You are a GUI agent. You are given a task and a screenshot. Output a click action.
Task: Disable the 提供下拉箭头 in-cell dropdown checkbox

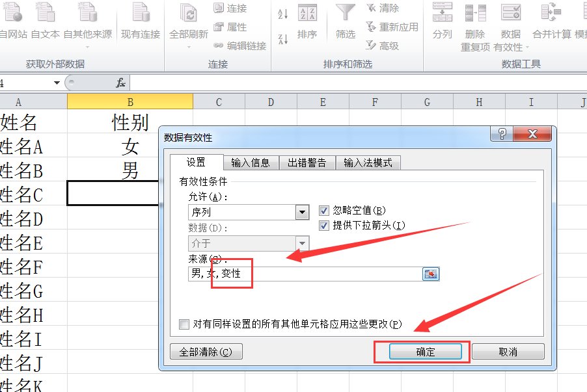(323, 226)
